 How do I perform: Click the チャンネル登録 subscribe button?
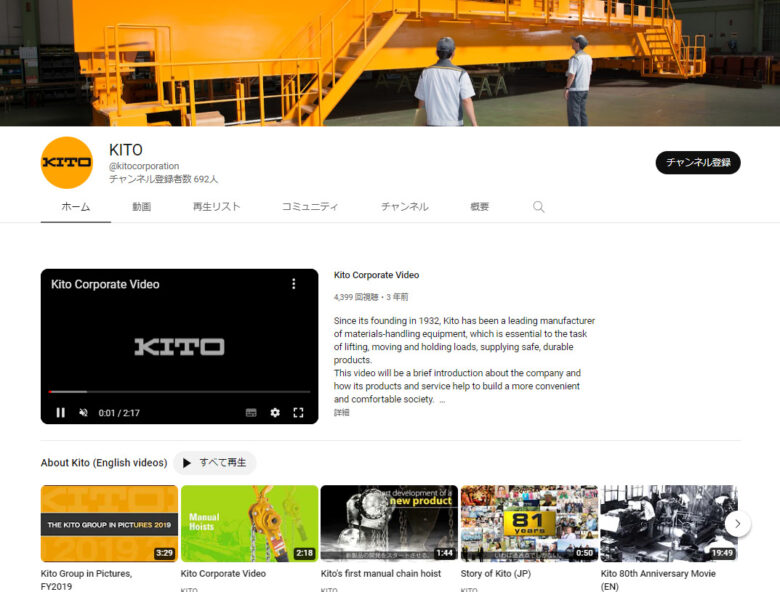click(698, 162)
